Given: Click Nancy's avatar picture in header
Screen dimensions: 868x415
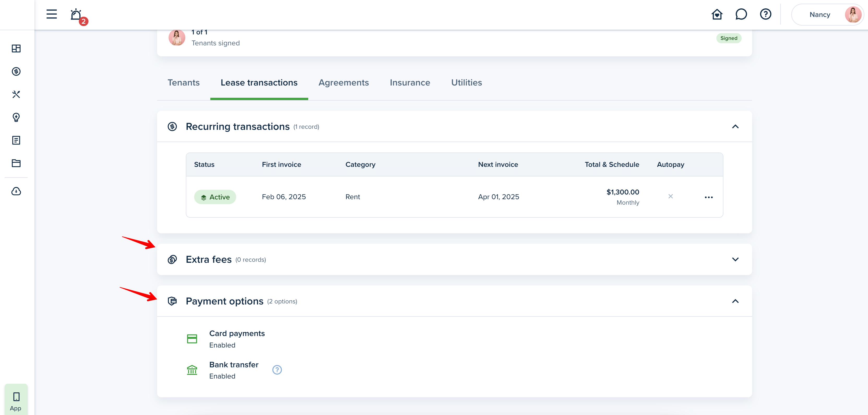Looking at the screenshot, I should [x=853, y=15].
